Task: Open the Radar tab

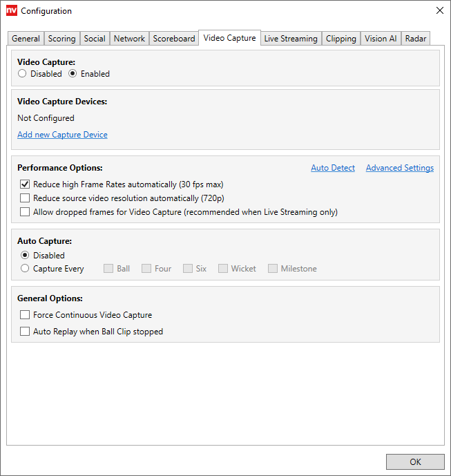Action: pos(416,39)
